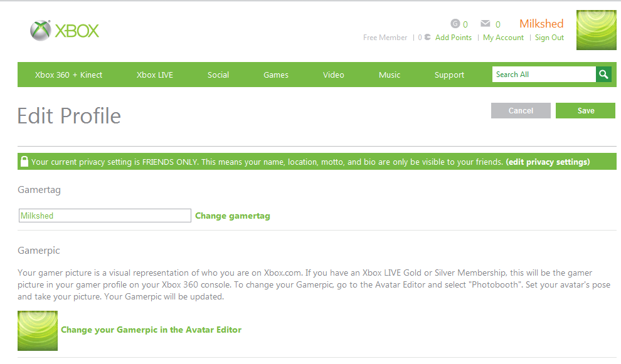Open the edit privacy settings link

tap(548, 162)
